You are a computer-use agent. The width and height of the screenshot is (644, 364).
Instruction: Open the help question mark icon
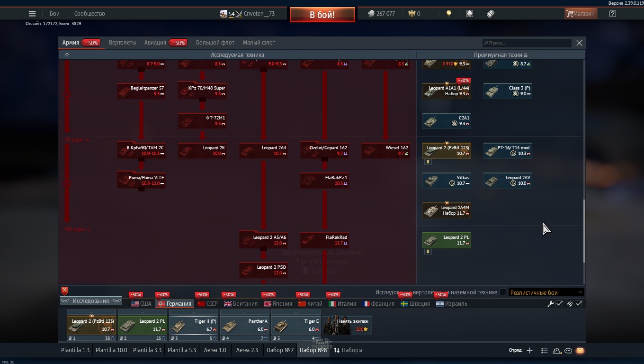(x=613, y=14)
